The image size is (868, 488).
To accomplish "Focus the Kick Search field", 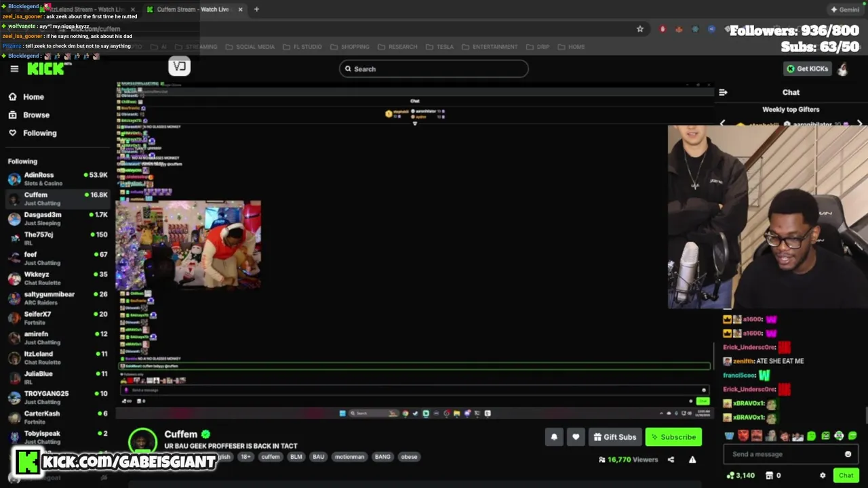I will click(x=433, y=68).
